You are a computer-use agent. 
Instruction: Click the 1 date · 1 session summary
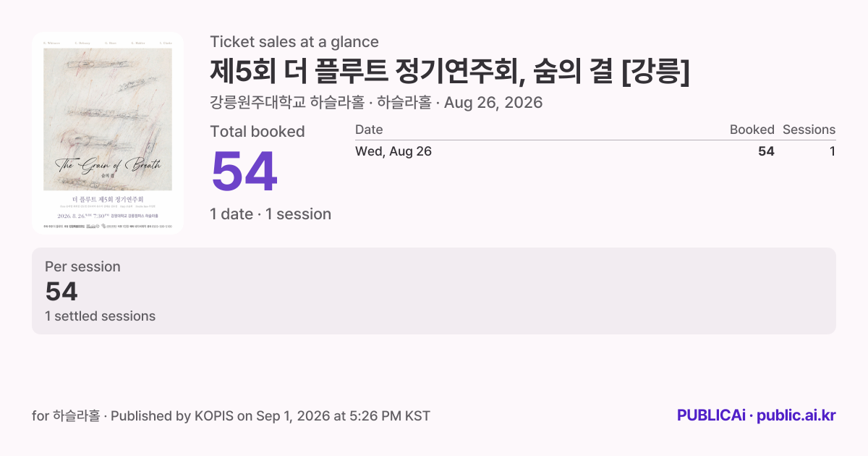pyautogui.click(x=271, y=214)
